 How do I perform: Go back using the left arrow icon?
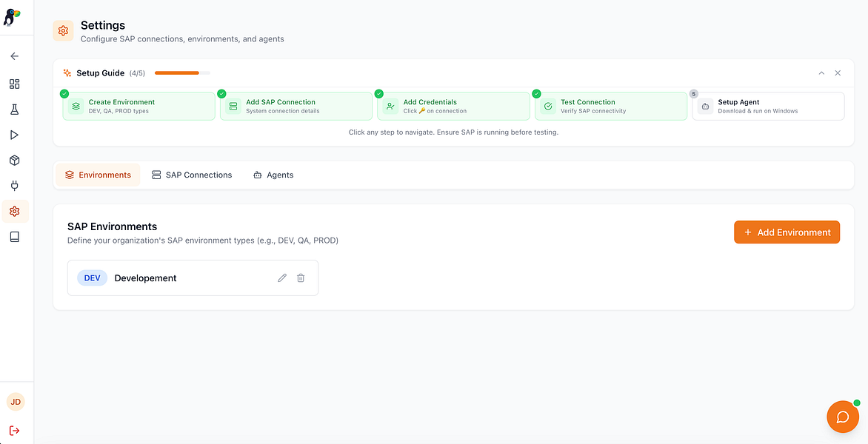click(15, 55)
